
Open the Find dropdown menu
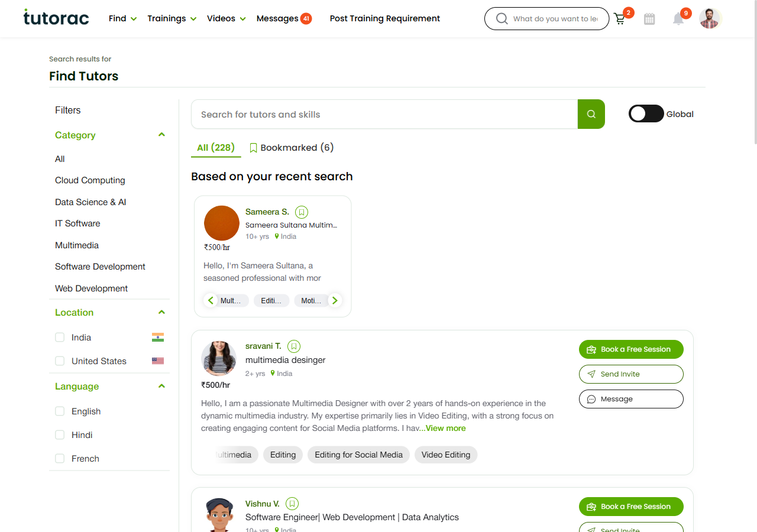(122, 18)
